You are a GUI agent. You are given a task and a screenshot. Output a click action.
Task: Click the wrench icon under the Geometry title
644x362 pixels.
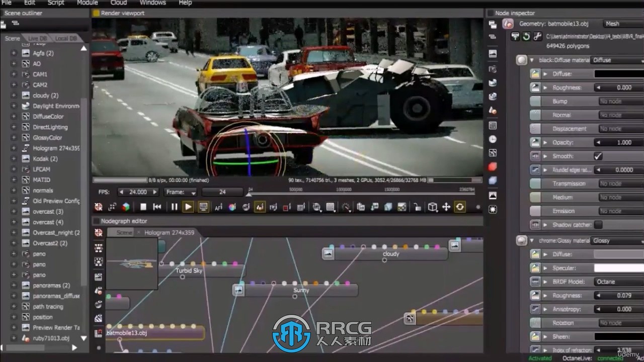pyautogui.click(x=537, y=36)
